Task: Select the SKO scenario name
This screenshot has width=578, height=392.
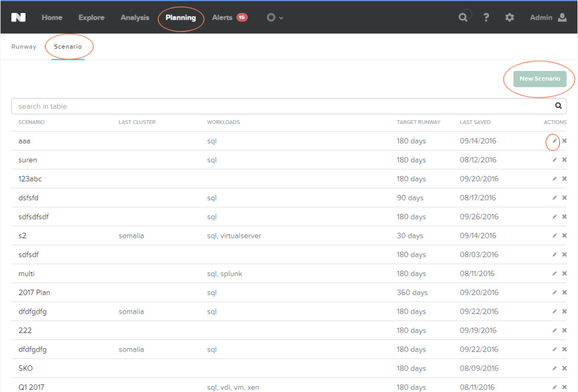Action: coord(25,368)
